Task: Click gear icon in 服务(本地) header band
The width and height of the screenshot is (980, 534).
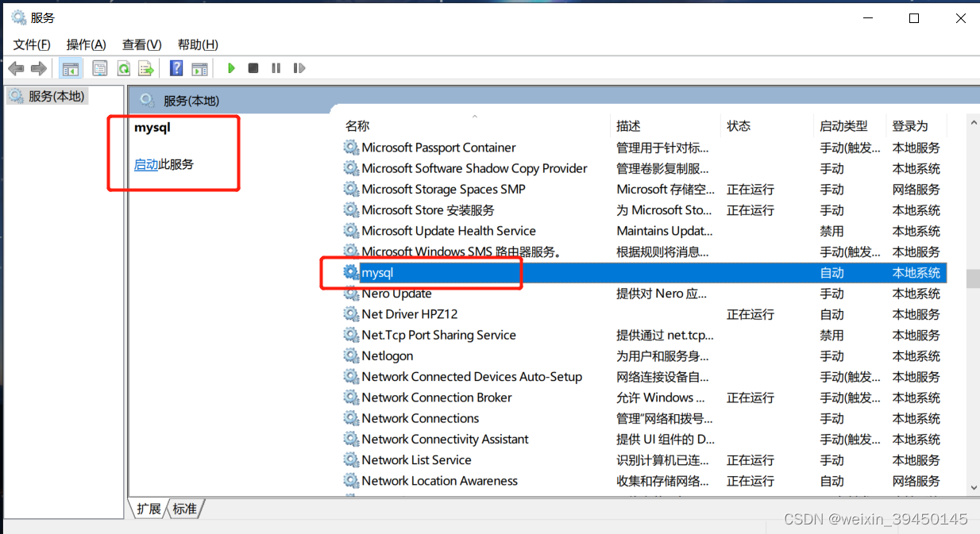Action: pos(146,100)
